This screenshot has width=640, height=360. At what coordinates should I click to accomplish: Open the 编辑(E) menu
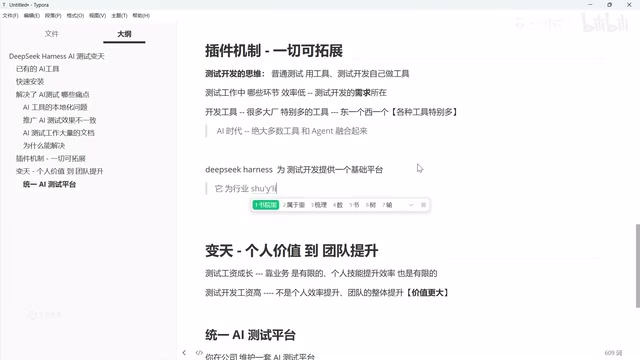click(31, 16)
